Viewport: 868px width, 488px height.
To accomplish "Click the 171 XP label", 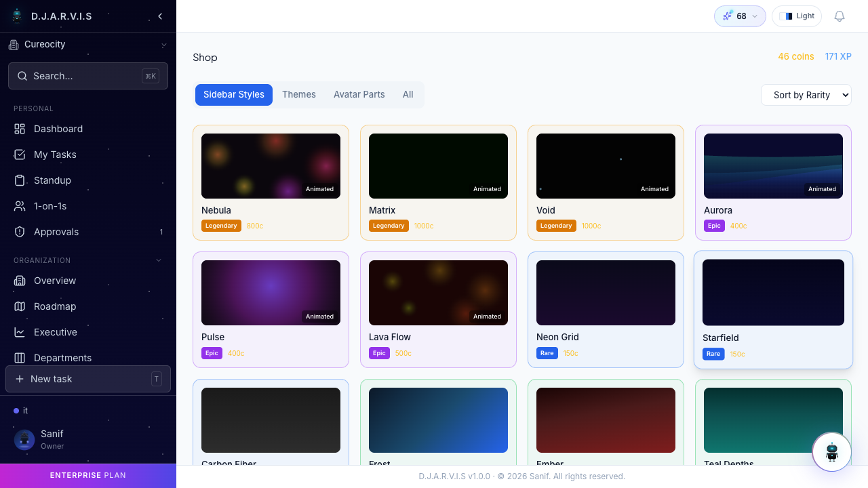I will 838,56.
